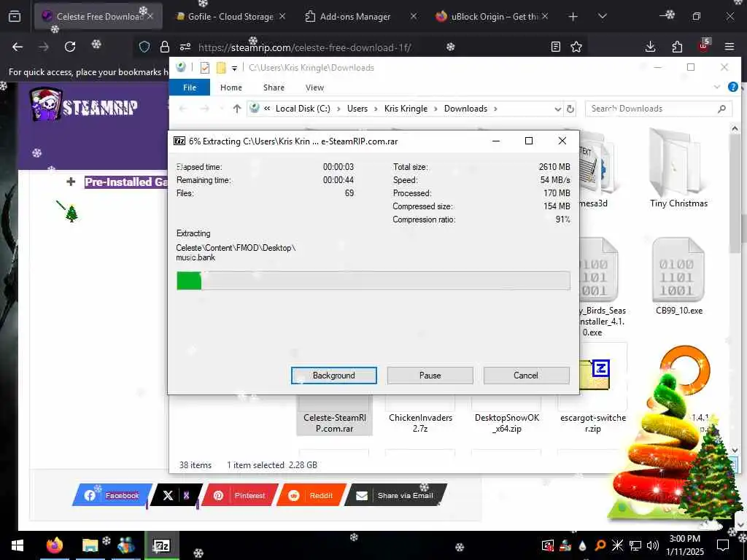Open the File tab in Explorer
The image size is (747, 560).
tap(190, 87)
